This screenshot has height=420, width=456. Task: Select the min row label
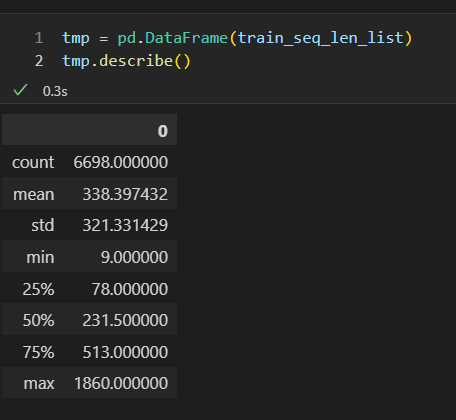click(x=40, y=257)
